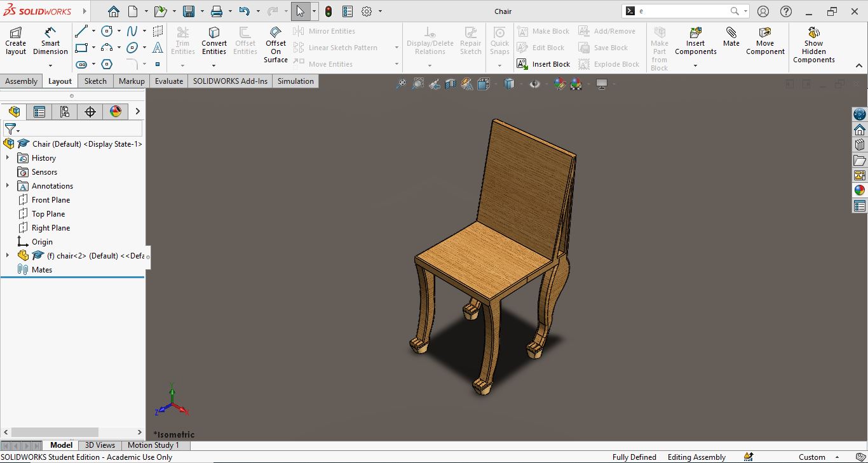
Task: Open the Home welcome icon
Action: (x=113, y=11)
